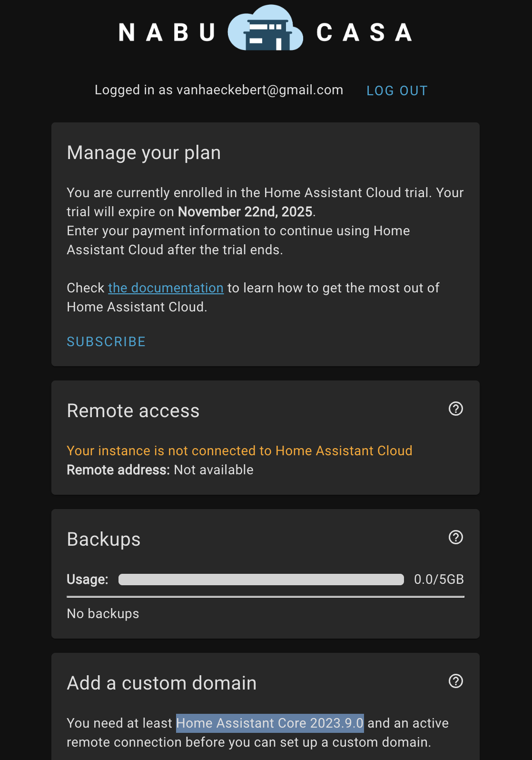532x760 pixels.
Task: Click the 0.0/5GB storage label
Action: 439,580
